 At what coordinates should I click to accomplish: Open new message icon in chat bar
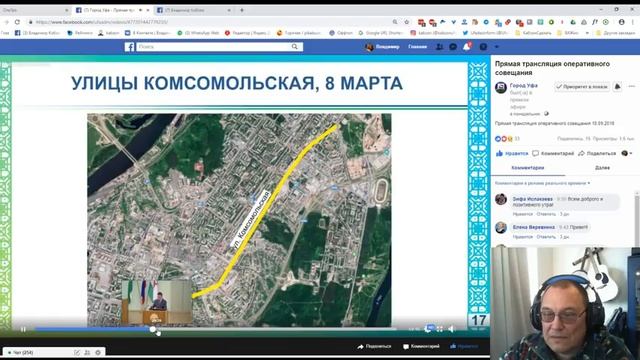tap(77, 352)
